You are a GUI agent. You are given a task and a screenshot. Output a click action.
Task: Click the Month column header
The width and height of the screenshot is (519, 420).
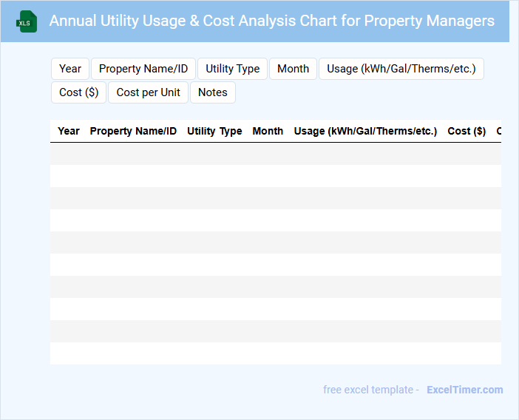[x=268, y=131]
